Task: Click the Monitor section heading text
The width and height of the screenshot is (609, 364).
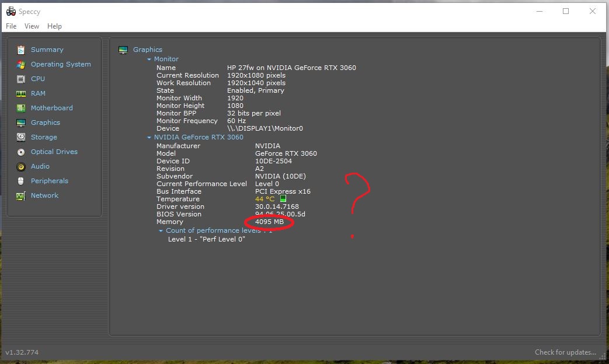Action: [166, 59]
